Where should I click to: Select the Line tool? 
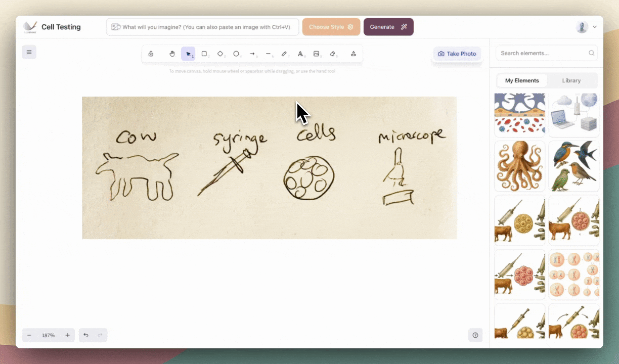tap(269, 54)
